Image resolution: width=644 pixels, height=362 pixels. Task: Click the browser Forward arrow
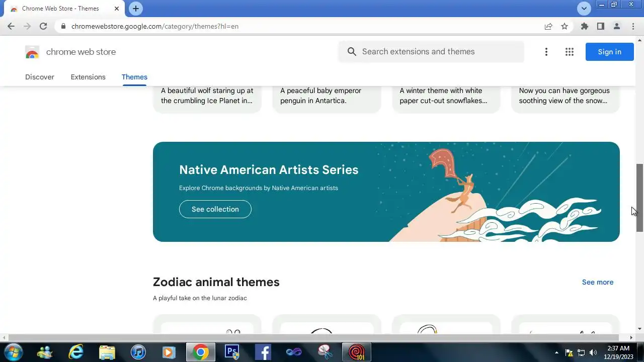click(x=27, y=26)
